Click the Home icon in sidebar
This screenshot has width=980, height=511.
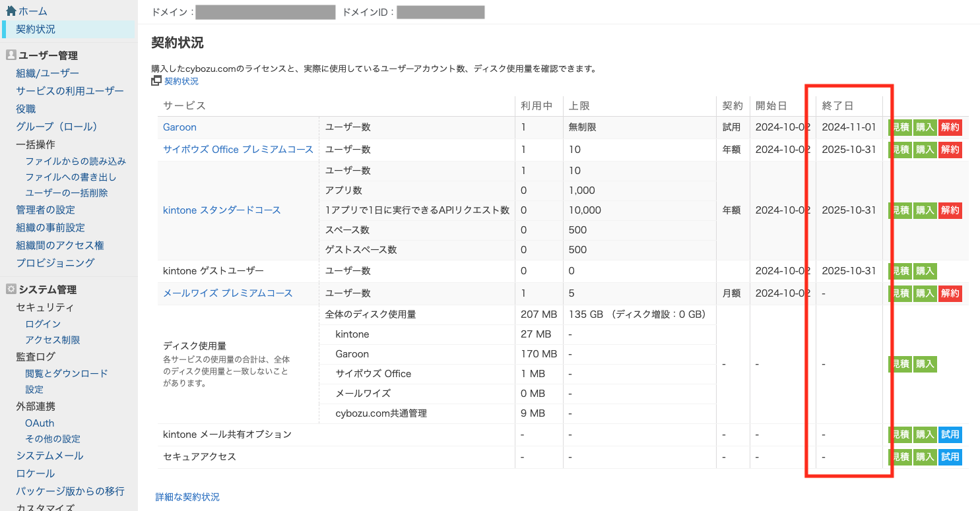[11, 11]
